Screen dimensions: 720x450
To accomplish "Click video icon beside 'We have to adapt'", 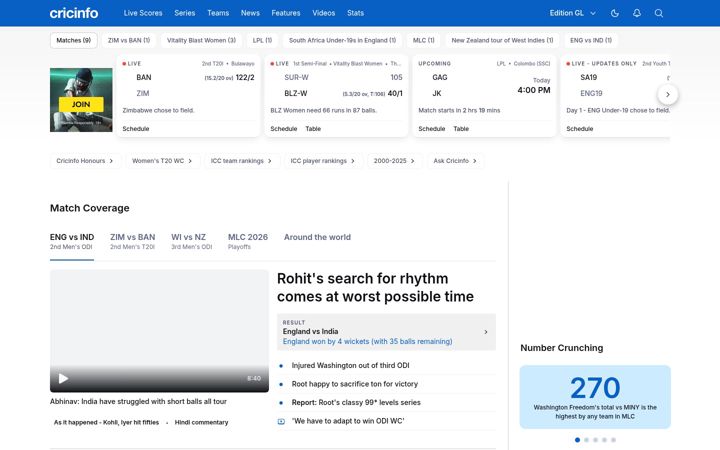I will point(281,422).
